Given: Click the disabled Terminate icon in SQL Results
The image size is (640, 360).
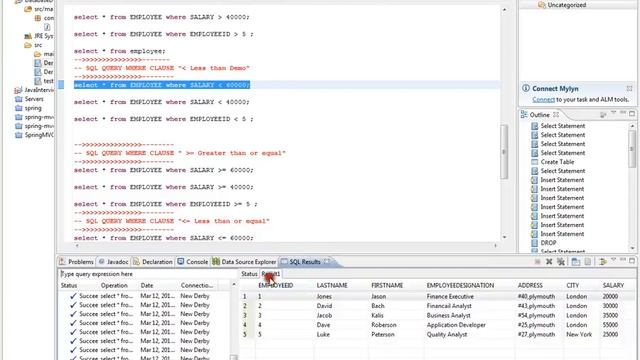Looking at the screenshot, I should click(x=538, y=262).
